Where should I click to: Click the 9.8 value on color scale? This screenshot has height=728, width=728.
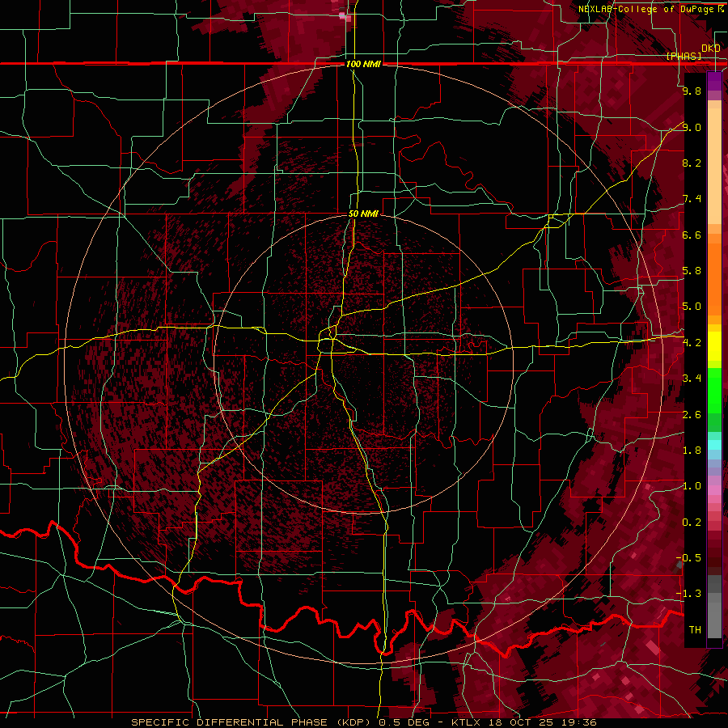[692, 91]
